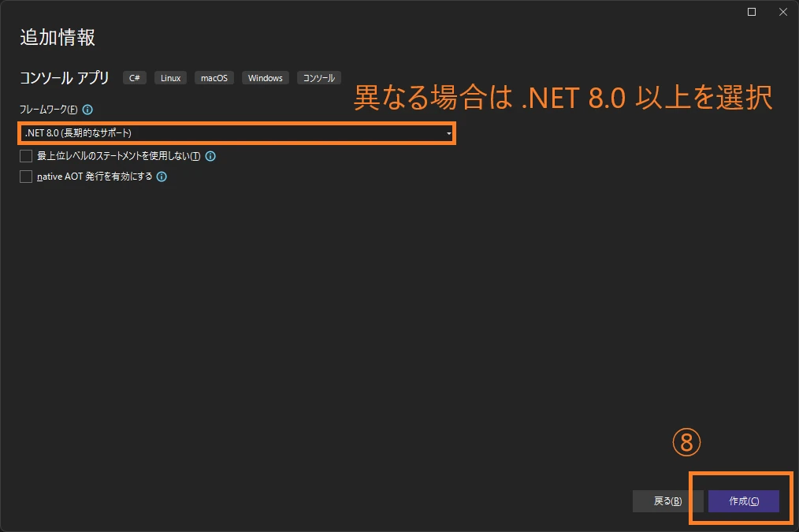Viewport: 799px width, 532px height.
Task: Click the 追加情報 dialog title
Action: pos(58,38)
